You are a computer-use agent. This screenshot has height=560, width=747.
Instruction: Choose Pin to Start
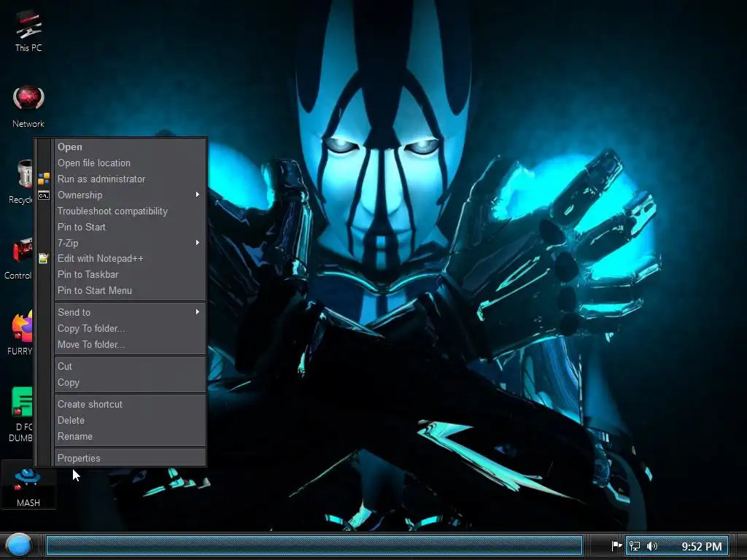point(131,227)
